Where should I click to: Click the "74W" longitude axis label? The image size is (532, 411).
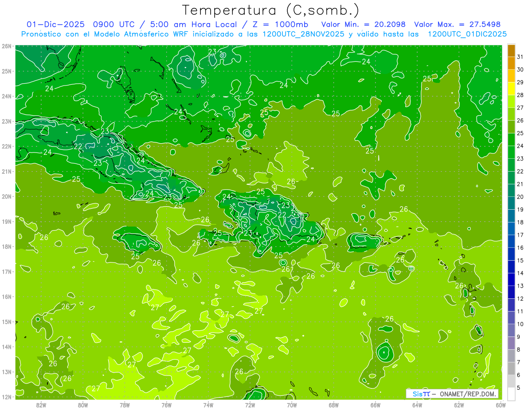pos(208,405)
